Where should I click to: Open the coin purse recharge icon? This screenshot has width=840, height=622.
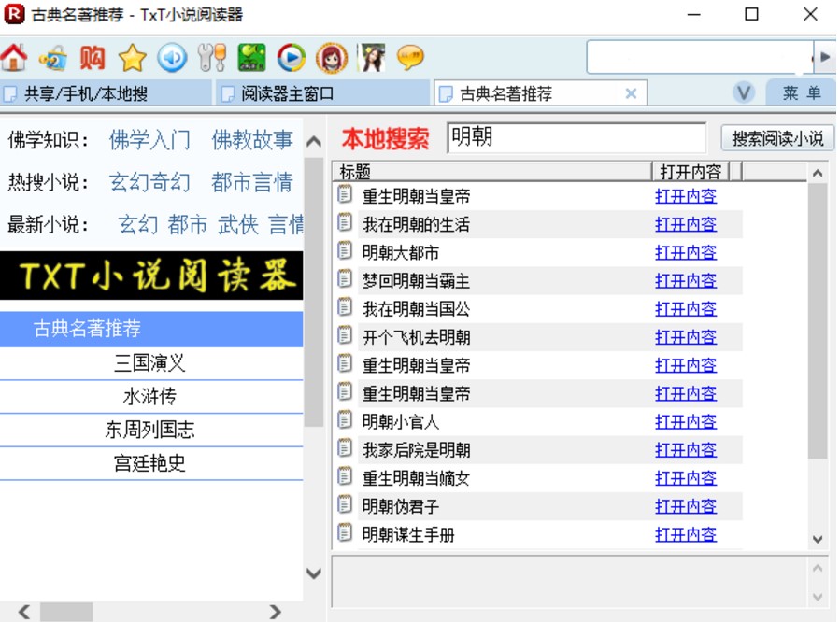click(53, 56)
